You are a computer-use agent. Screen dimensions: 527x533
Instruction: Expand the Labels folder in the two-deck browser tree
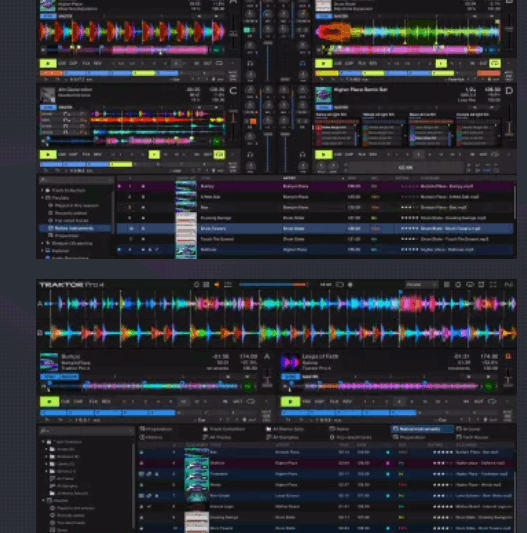pos(47,464)
